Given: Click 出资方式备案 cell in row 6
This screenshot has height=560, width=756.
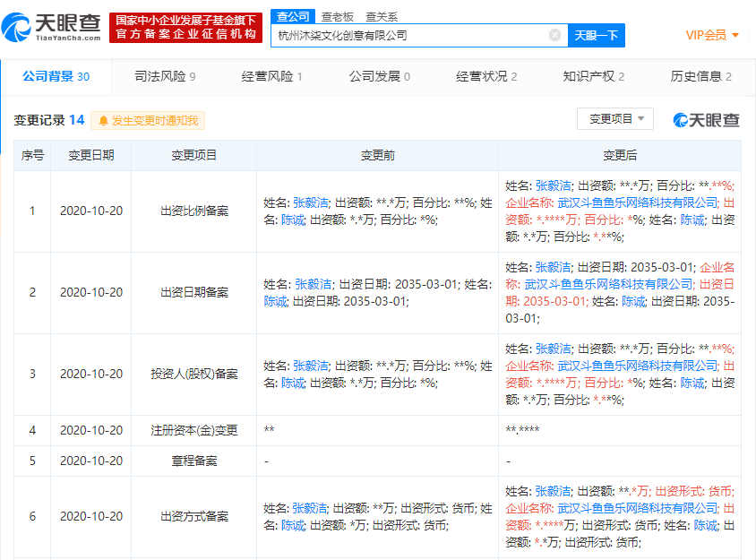Looking at the screenshot, I should click(193, 517).
